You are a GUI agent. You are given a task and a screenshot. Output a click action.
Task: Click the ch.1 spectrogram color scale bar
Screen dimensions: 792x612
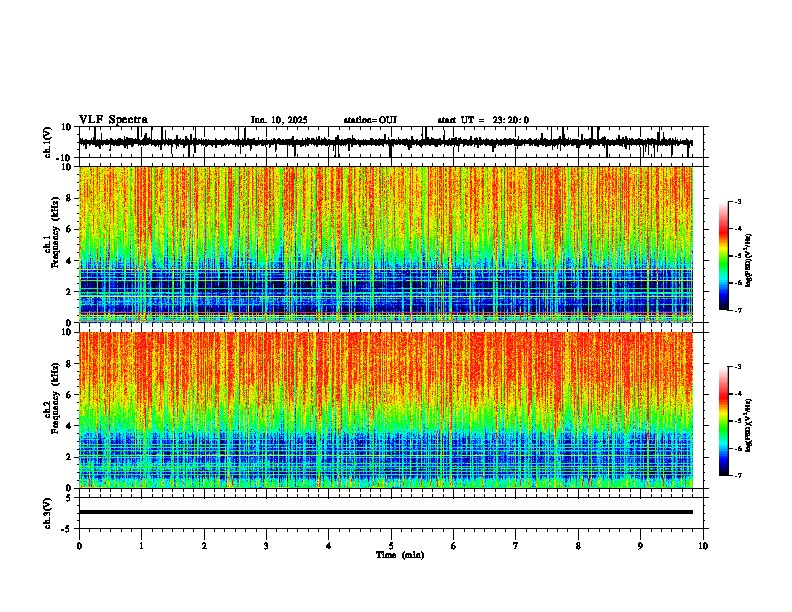(723, 256)
